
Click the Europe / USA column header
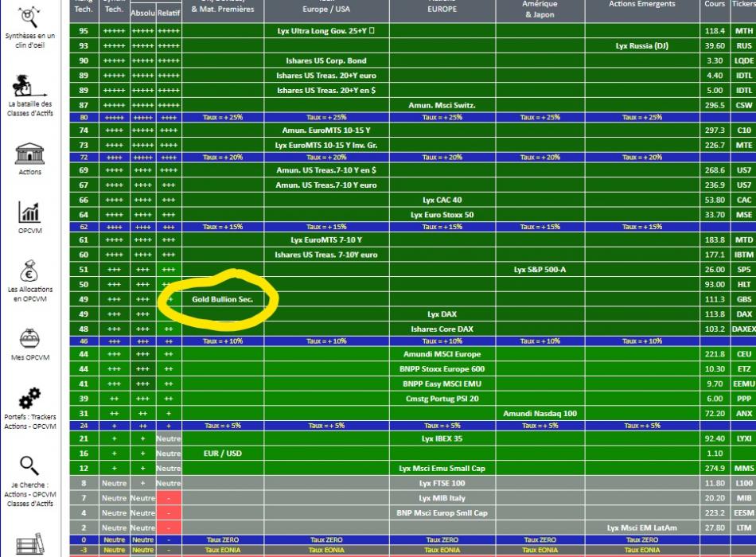(326, 10)
